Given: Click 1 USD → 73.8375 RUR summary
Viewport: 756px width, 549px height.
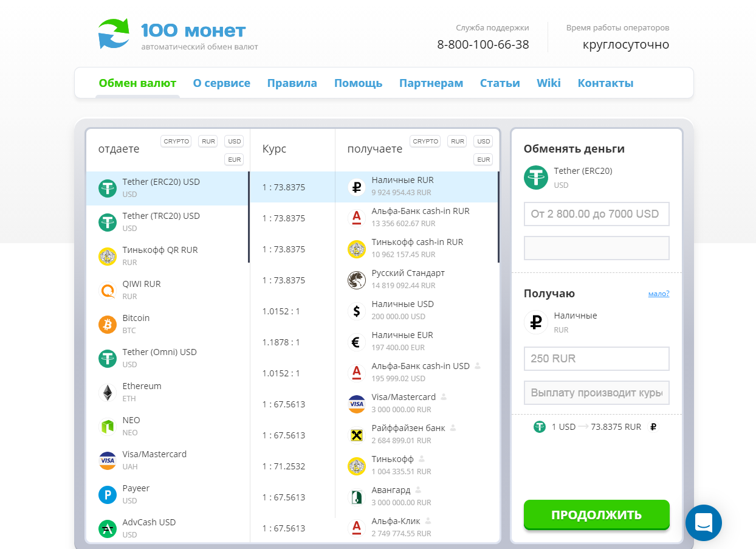Looking at the screenshot, I should pos(595,427).
